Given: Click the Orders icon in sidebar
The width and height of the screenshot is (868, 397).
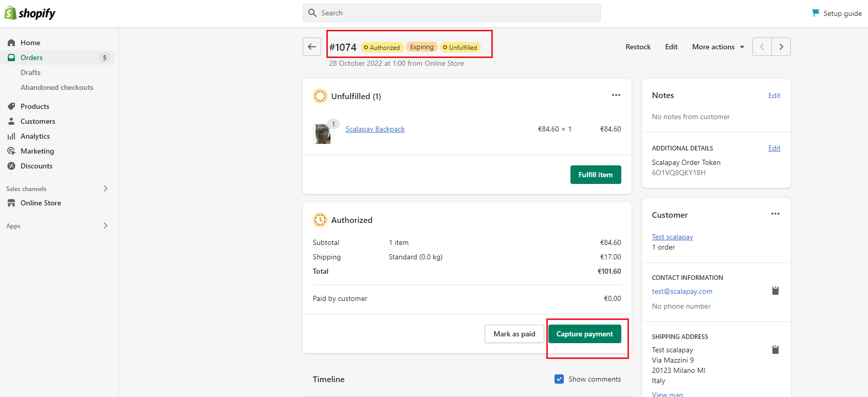Looking at the screenshot, I should point(11,58).
